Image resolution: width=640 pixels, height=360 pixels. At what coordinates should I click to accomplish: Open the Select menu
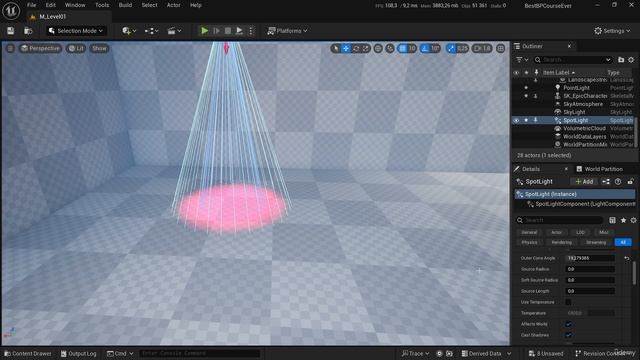(149, 5)
